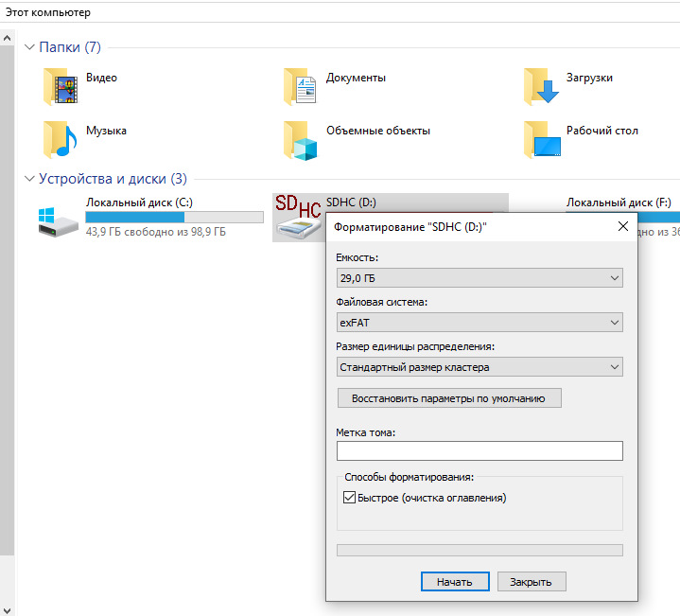Screen dimensions: 680x616
Task: Click the Видео label
Action: [x=101, y=78]
